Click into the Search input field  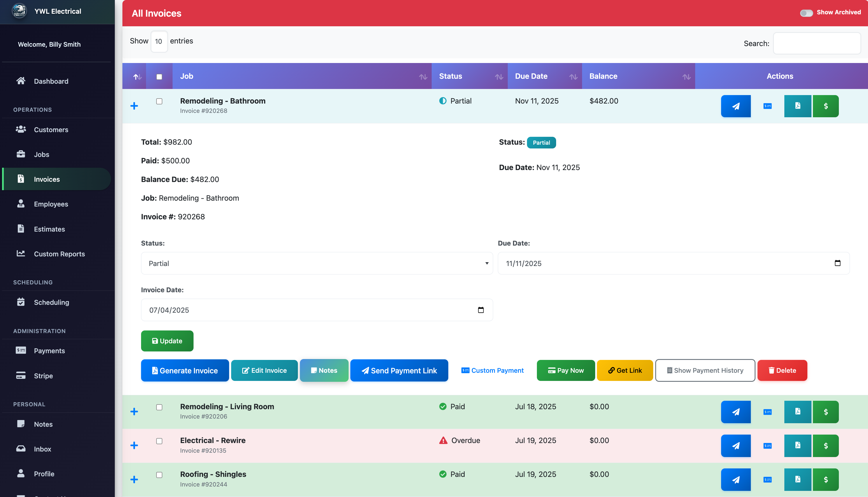816,43
